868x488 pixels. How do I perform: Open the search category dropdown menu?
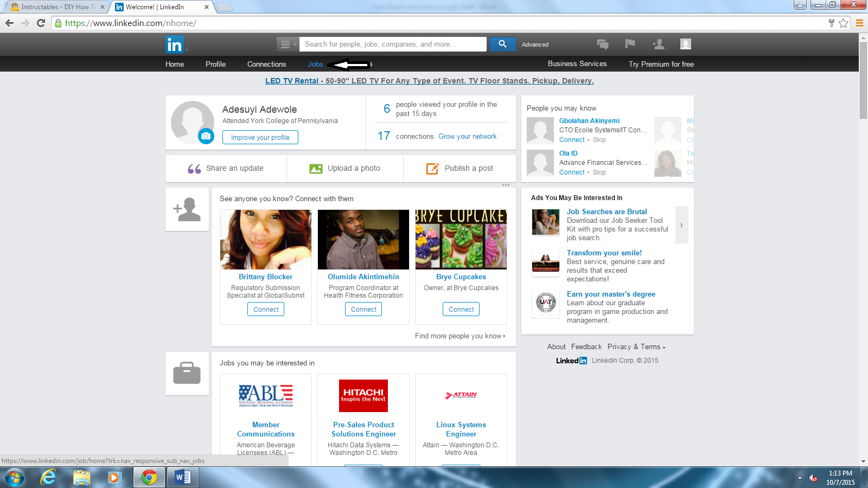(x=288, y=44)
